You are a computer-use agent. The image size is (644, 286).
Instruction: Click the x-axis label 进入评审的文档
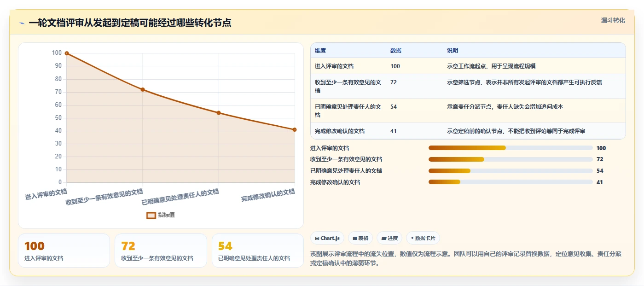(46, 194)
